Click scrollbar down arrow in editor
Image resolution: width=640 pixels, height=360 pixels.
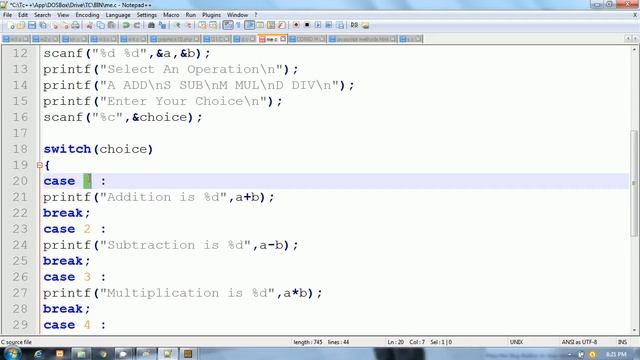pyautogui.click(x=634, y=330)
